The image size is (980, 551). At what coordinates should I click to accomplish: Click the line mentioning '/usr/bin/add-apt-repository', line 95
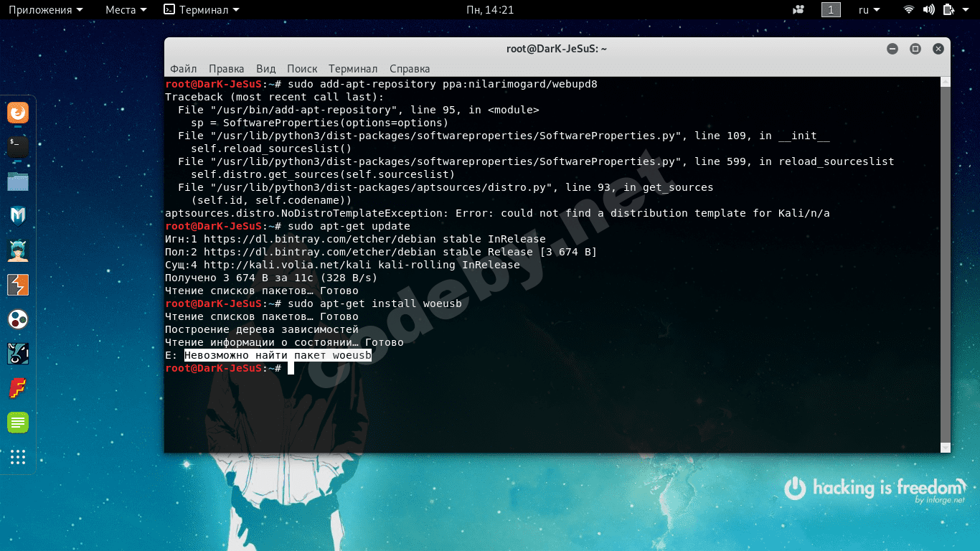(x=359, y=110)
